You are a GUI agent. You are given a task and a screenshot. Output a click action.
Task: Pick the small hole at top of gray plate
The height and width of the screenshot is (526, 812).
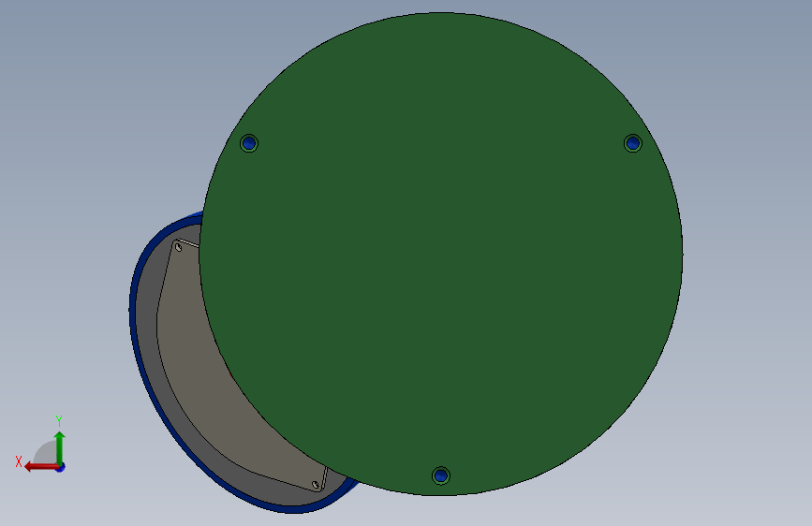179,247
